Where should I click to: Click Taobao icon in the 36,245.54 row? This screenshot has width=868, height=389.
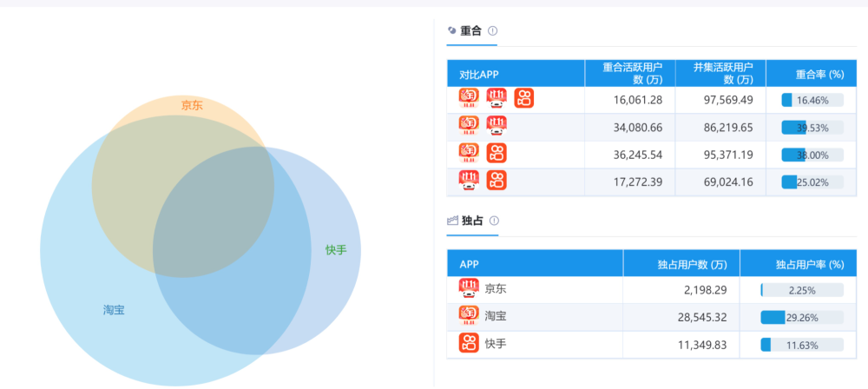click(469, 154)
